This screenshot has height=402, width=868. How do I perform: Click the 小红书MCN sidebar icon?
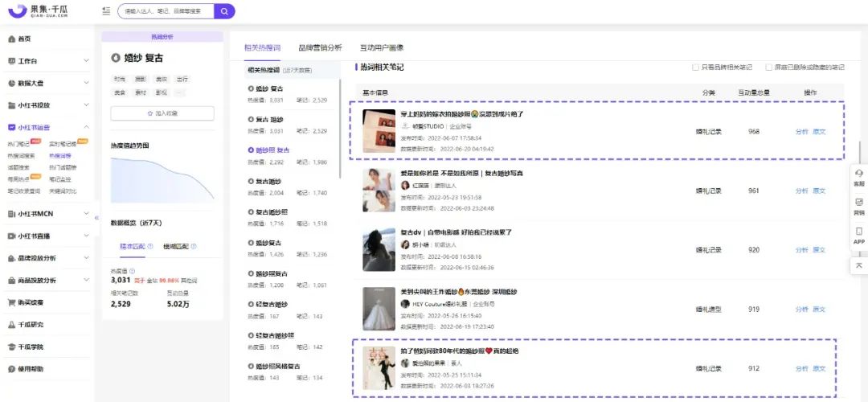11,214
